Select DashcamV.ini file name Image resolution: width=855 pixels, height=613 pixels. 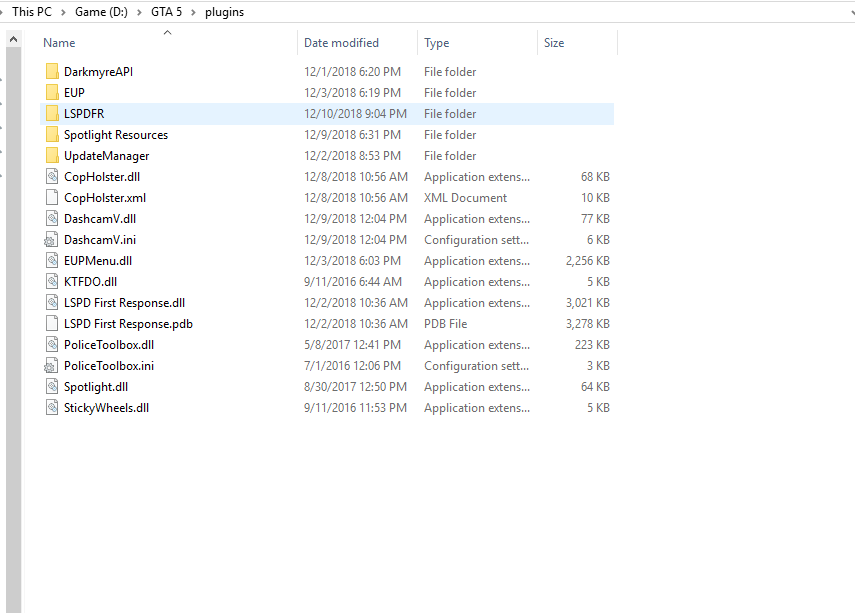point(100,240)
